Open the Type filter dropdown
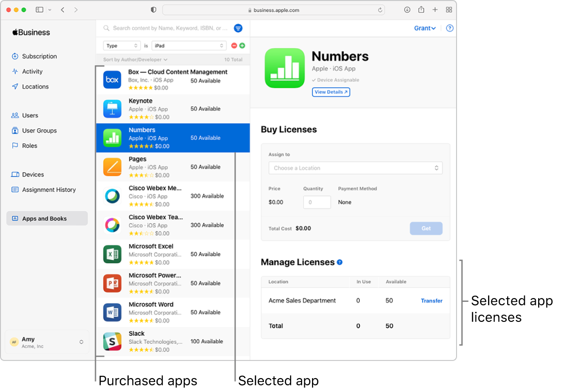The image size is (562, 392). pyautogui.click(x=122, y=45)
